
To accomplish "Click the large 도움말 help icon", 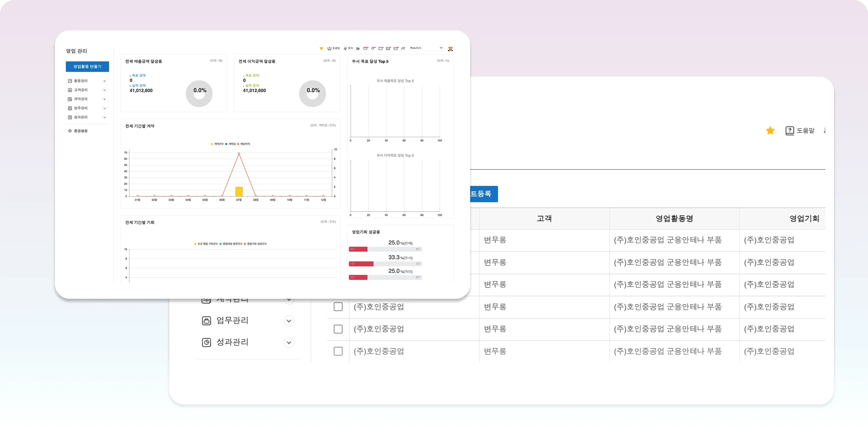I will tap(790, 131).
